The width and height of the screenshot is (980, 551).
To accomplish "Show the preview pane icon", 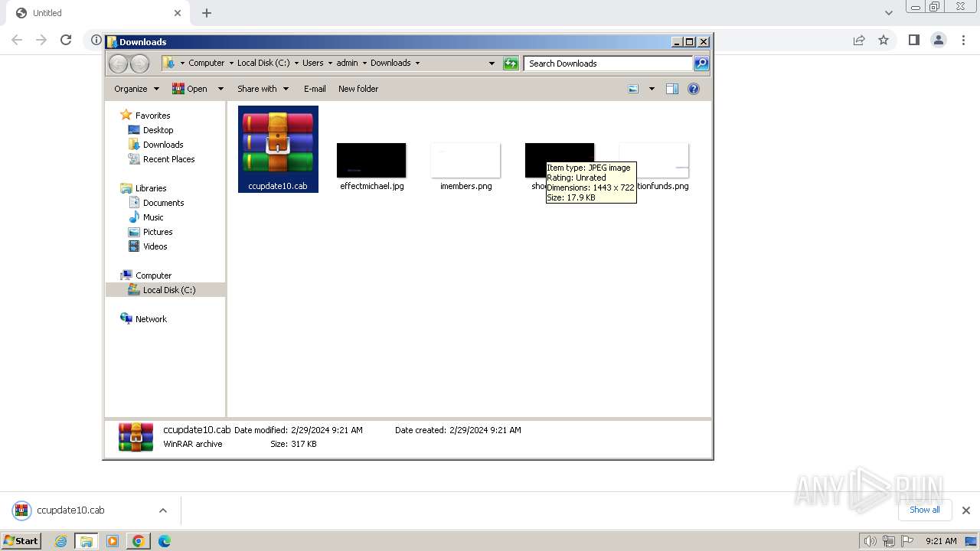I will (671, 89).
